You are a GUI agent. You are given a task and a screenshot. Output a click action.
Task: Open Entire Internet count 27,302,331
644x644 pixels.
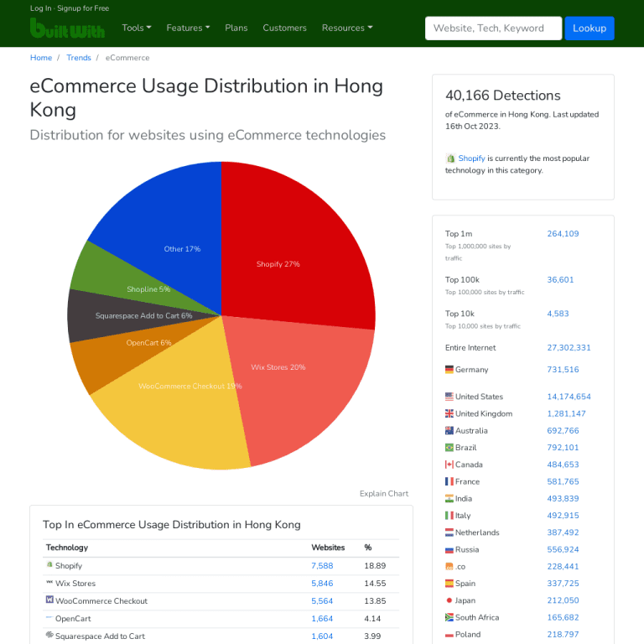(569, 348)
